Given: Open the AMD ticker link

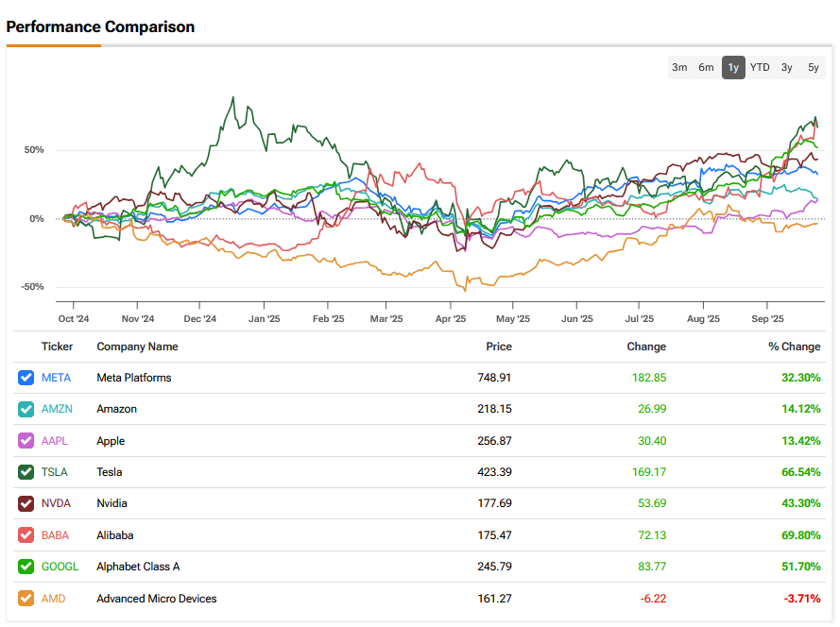Looking at the screenshot, I should (x=54, y=598).
